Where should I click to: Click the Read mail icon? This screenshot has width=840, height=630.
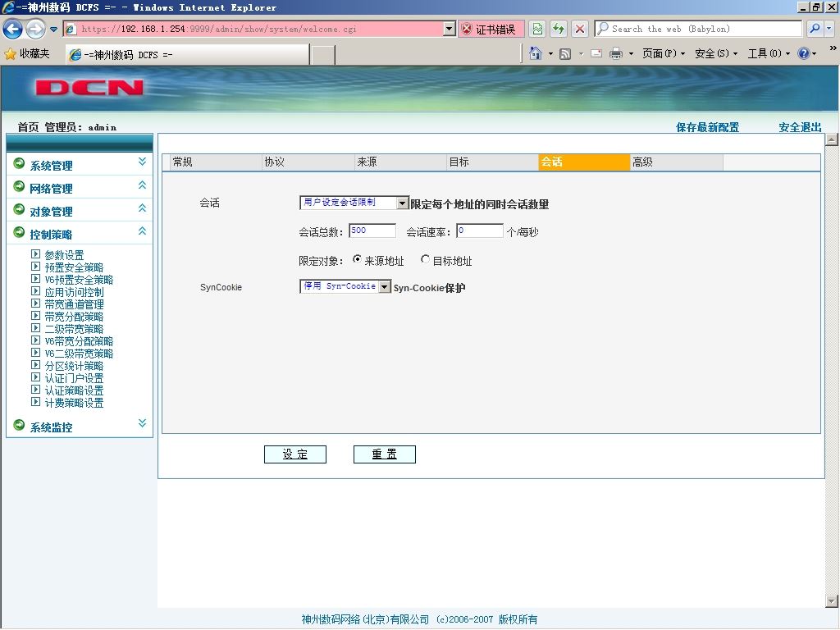pos(596,53)
